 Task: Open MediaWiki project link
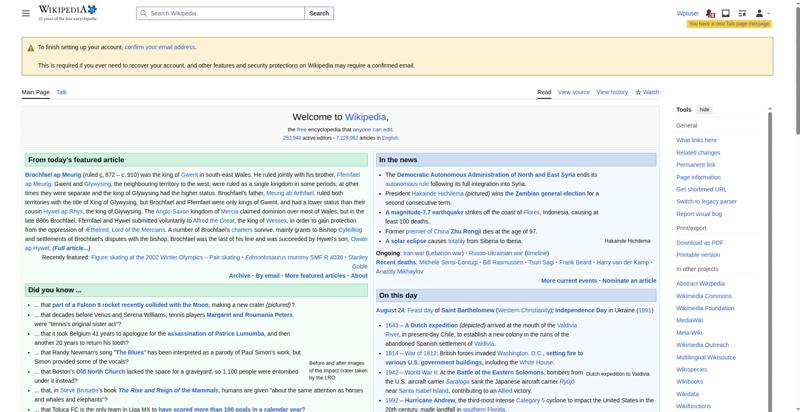(689, 320)
